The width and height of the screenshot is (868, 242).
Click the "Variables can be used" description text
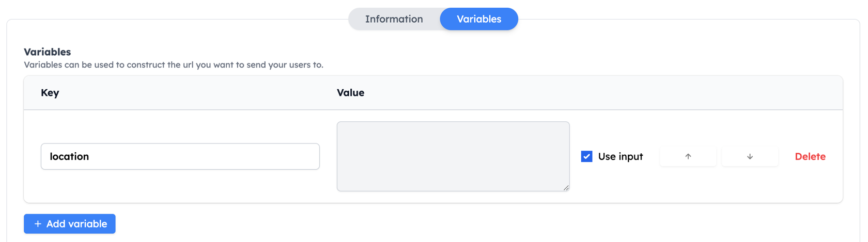pyautogui.click(x=174, y=65)
